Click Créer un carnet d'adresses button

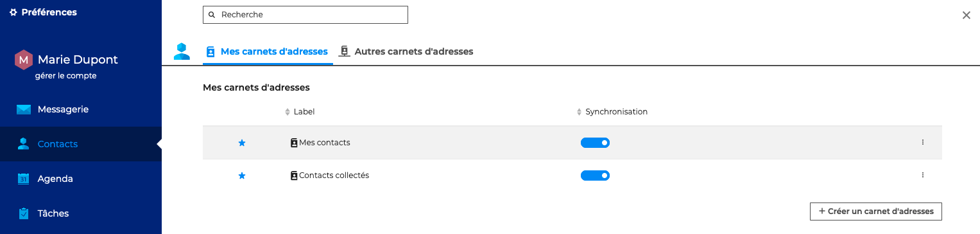click(x=876, y=212)
